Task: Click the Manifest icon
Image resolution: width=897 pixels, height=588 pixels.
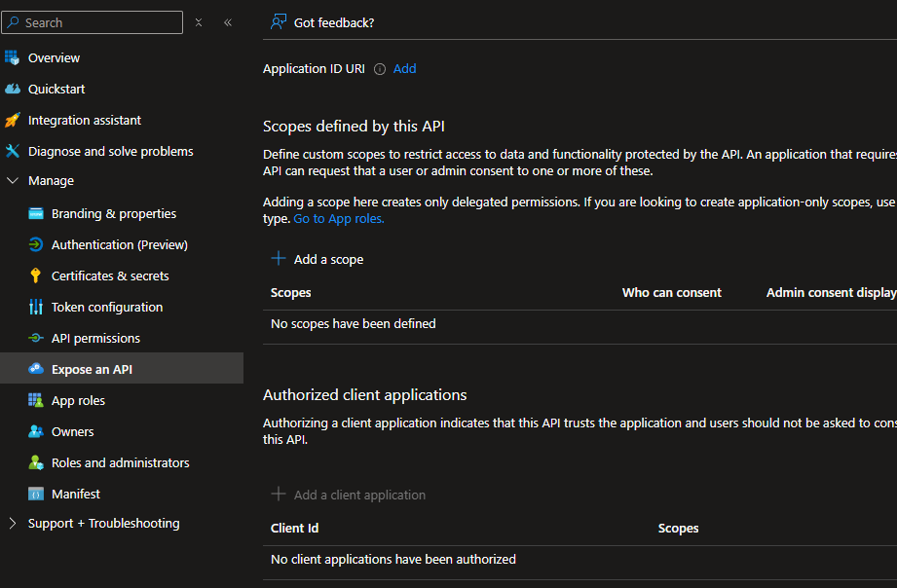Action: click(x=35, y=494)
